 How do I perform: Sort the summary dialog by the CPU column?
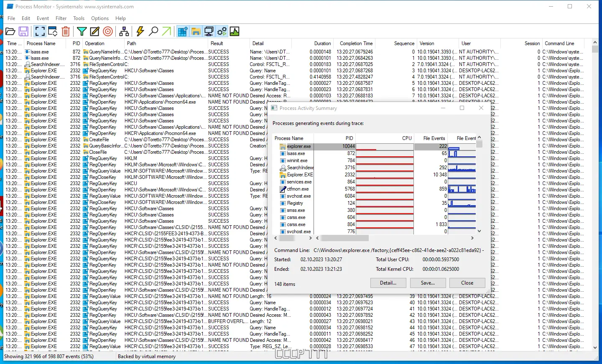(385, 138)
